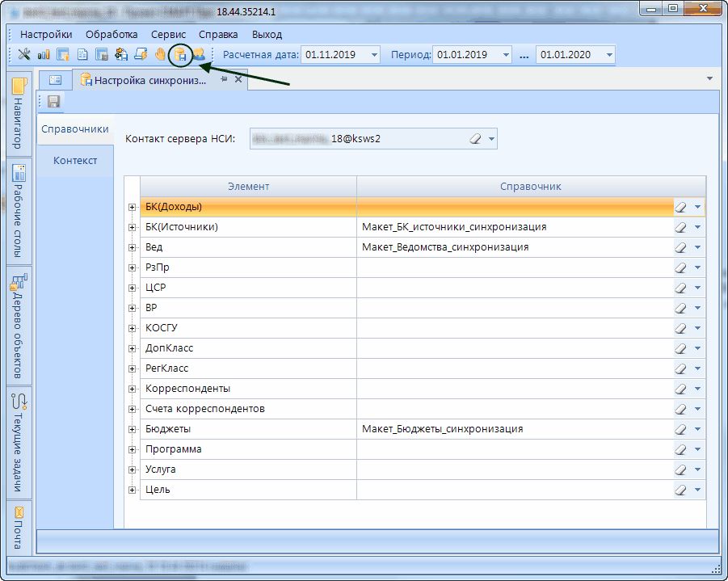Clear the НСИ server contact field

point(475,139)
